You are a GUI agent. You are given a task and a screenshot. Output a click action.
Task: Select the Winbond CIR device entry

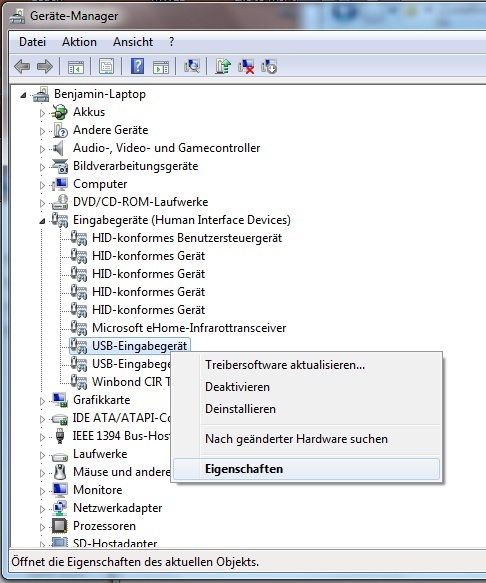(x=131, y=382)
